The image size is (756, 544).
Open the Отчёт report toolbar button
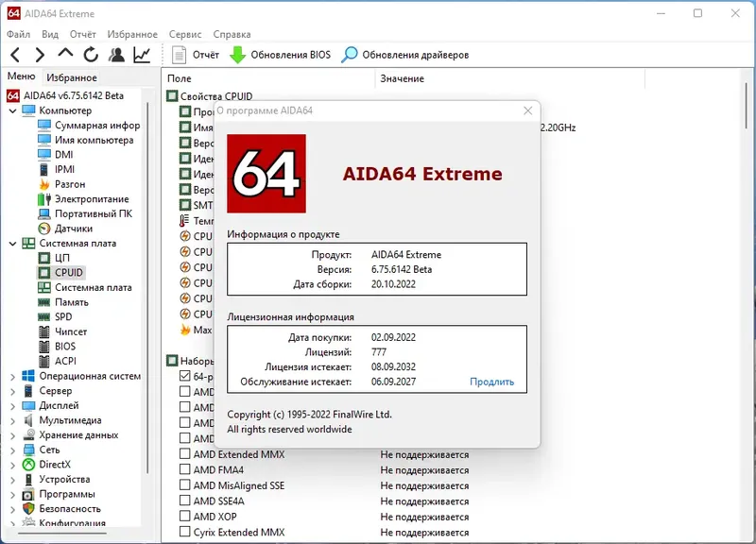tap(196, 55)
